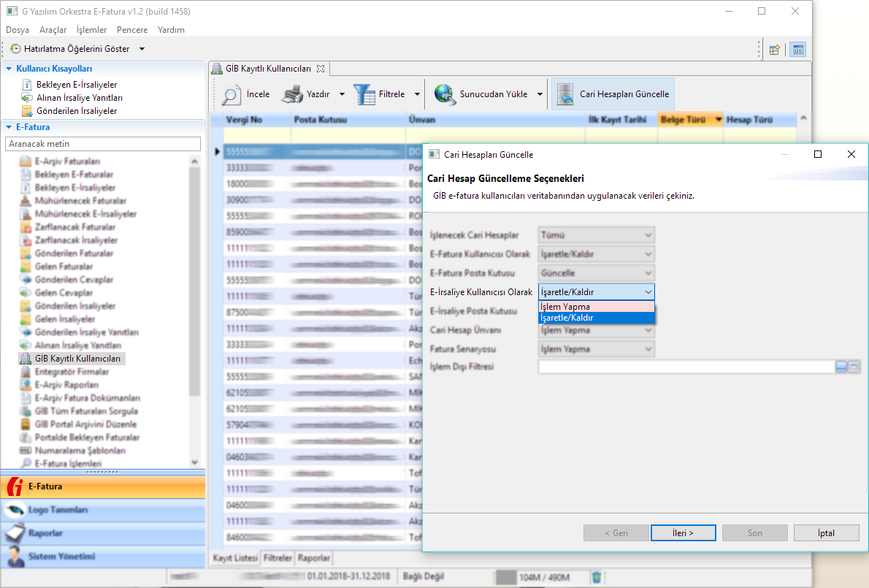869x588 pixels.
Task: Open the ellipsis browse icon for İşlem Dışı Filtresi
Action: coord(841,367)
